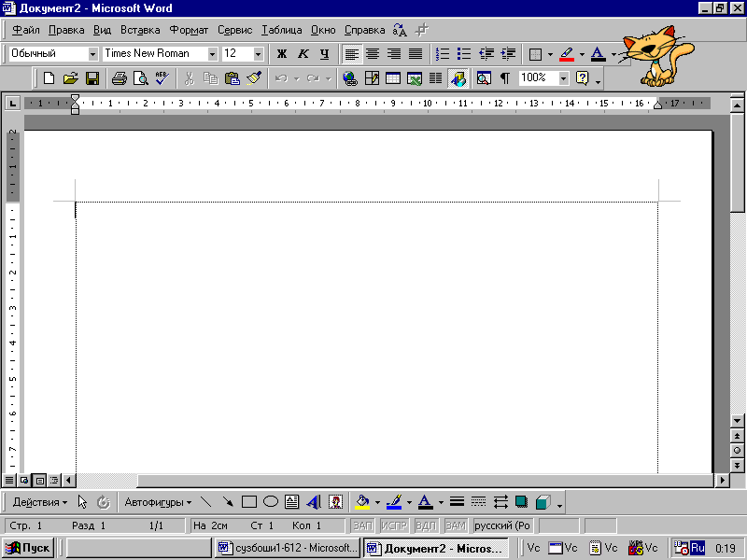
Task: Expand the Times New Roman font dropdown
Action: [213, 54]
